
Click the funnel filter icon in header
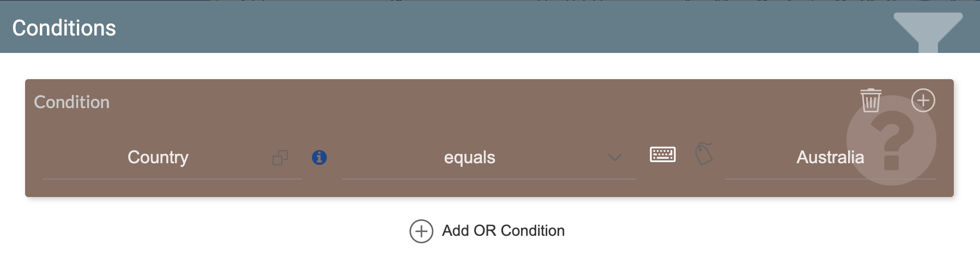[928, 31]
